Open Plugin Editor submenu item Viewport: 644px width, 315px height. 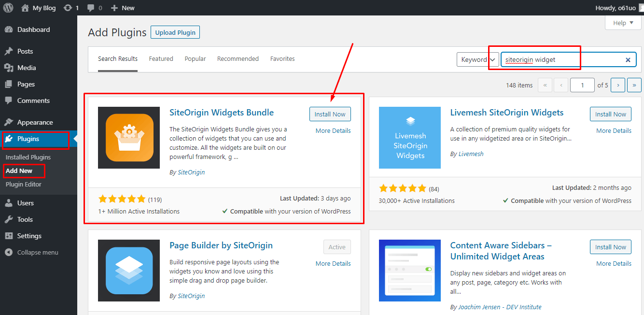pos(24,184)
